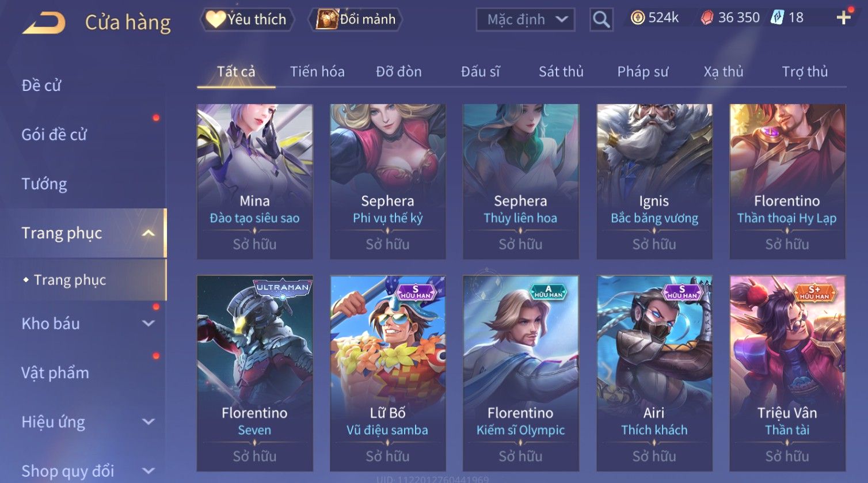
Task: Select the Mina Đào tạo siêu sao skin
Action: coord(255,181)
